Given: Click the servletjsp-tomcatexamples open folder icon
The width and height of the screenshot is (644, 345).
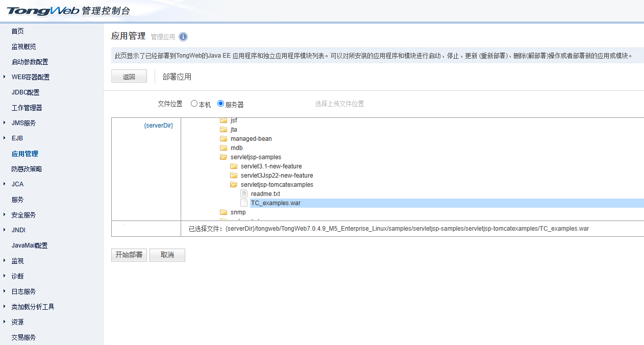Looking at the screenshot, I should coord(234,185).
